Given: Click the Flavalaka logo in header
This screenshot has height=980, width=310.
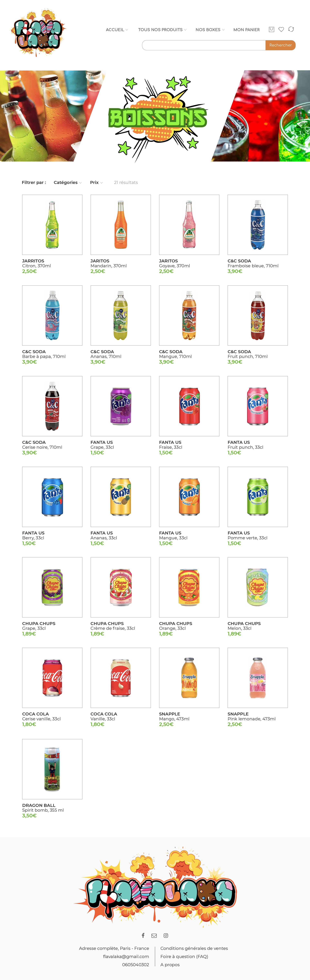Looking at the screenshot, I should click(x=38, y=33).
